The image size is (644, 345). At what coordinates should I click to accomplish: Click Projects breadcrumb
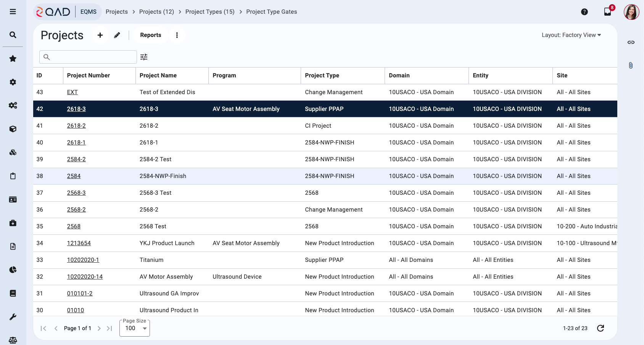(x=117, y=12)
